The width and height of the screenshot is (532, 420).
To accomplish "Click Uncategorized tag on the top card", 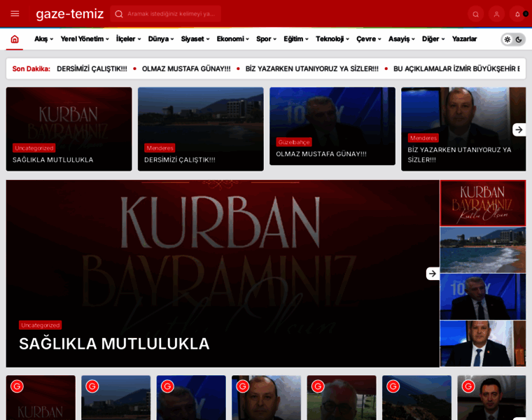I will tap(34, 148).
